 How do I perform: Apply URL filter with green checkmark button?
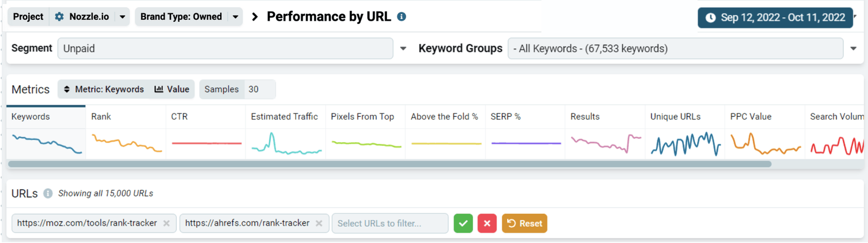(x=463, y=223)
